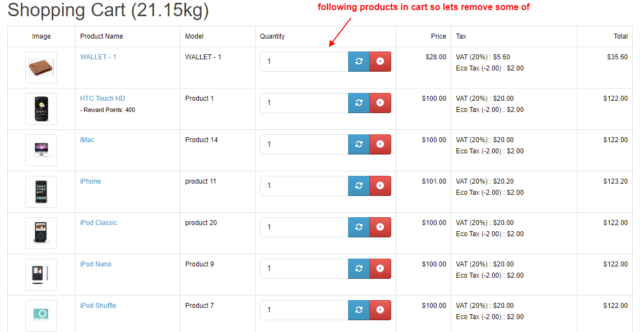Focus the iPod Nano quantity input
Screen dimensions: 644x332
(x=304, y=269)
